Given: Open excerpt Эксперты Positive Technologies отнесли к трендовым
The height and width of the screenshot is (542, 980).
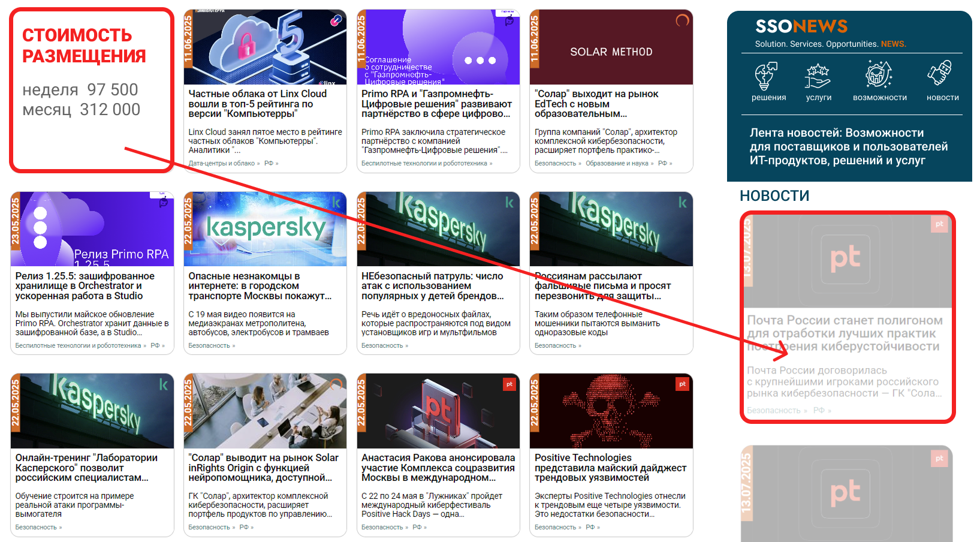Looking at the screenshot, I should point(610,505).
